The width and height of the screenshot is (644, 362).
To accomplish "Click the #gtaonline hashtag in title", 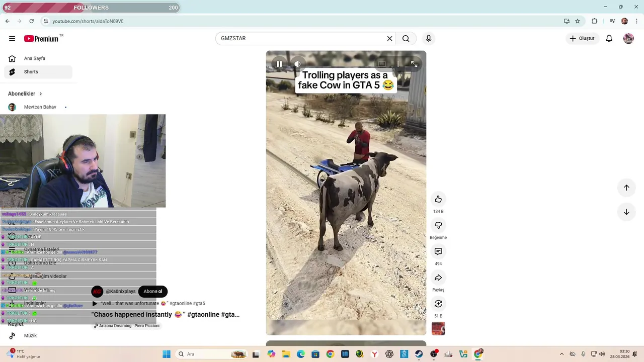I will coord(203,315).
